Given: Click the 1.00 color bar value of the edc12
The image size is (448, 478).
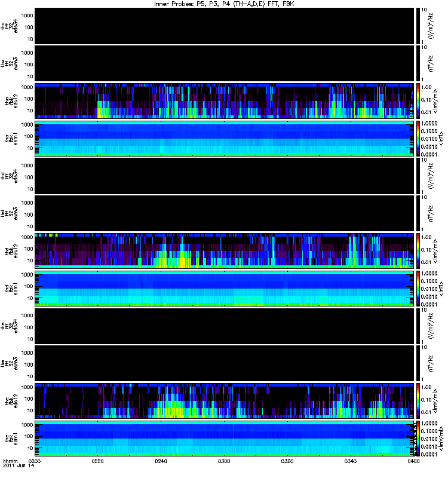Looking at the screenshot, I should tap(426, 387).
